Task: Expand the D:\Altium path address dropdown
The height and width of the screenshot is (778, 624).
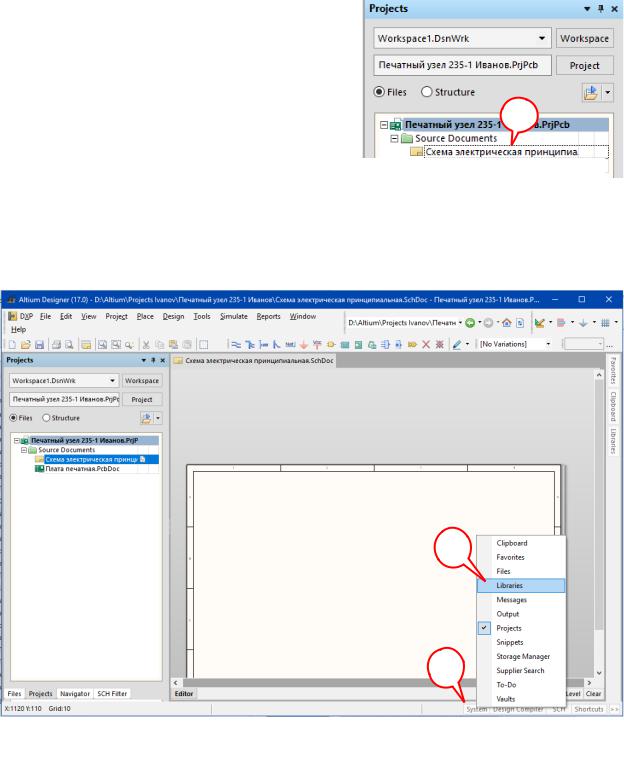Action: 460,323
